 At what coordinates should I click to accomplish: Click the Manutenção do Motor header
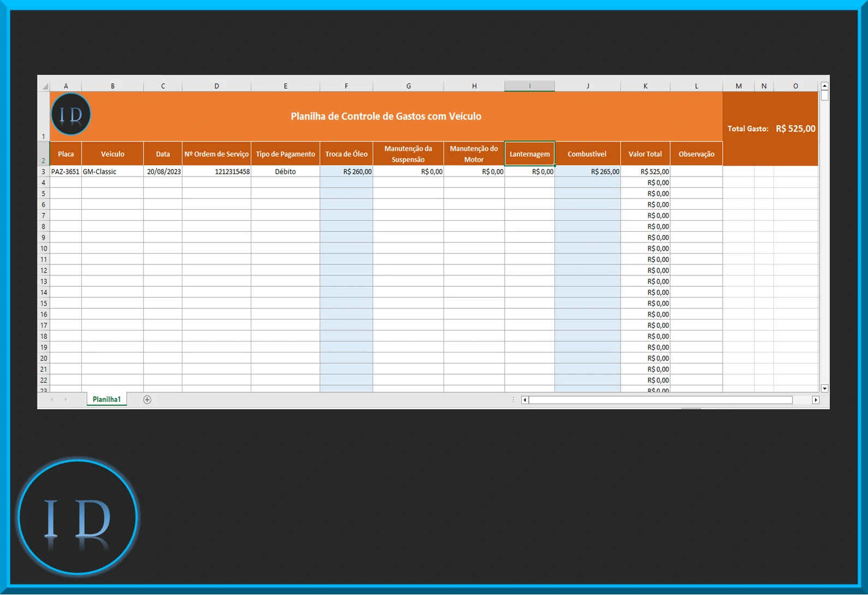[474, 154]
